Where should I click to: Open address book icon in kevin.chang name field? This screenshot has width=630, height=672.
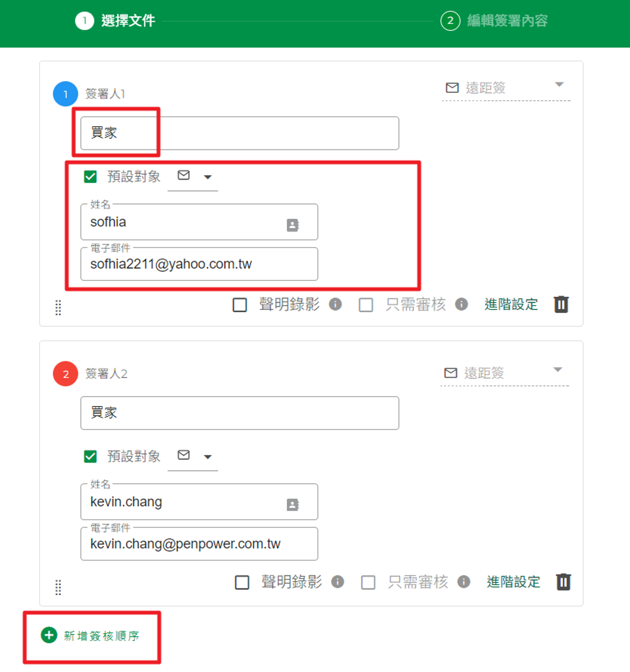(x=293, y=504)
